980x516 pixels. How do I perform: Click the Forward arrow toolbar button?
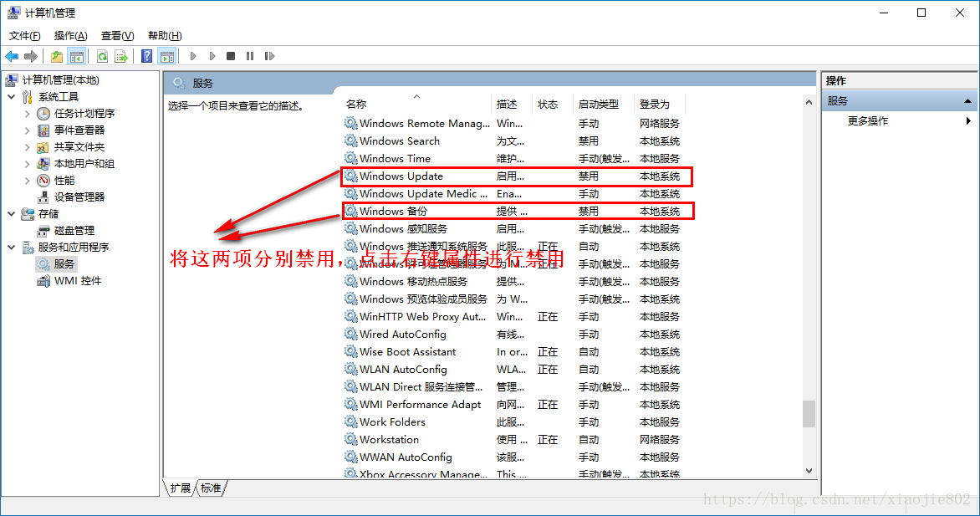(x=31, y=56)
